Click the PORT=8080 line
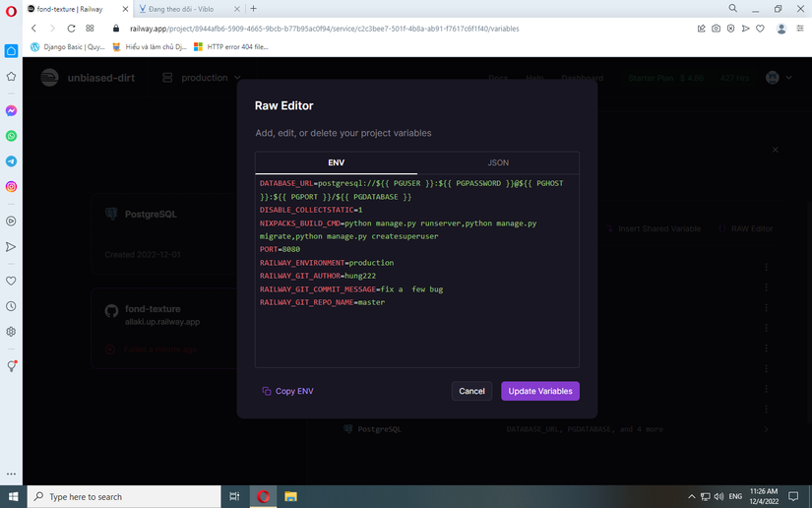 [280, 249]
